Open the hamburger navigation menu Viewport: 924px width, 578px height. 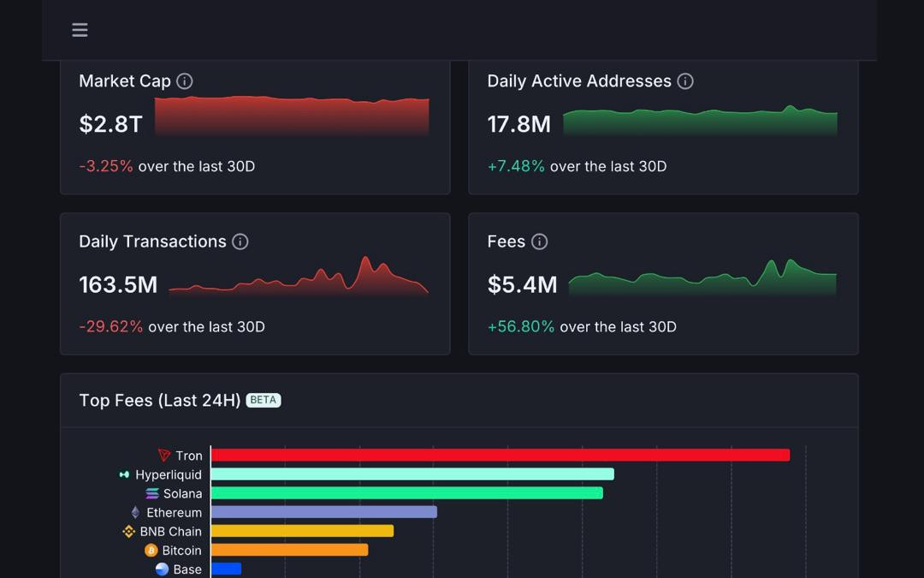point(80,30)
